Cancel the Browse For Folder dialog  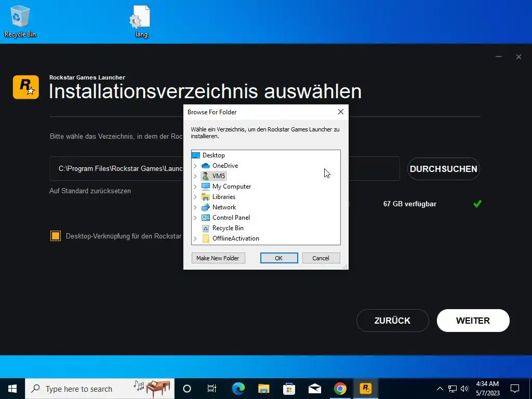[x=321, y=258]
